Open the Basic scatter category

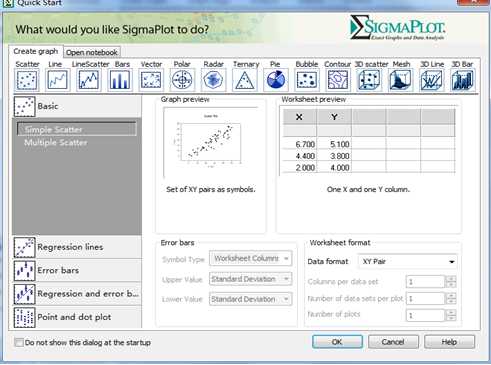coord(77,106)
